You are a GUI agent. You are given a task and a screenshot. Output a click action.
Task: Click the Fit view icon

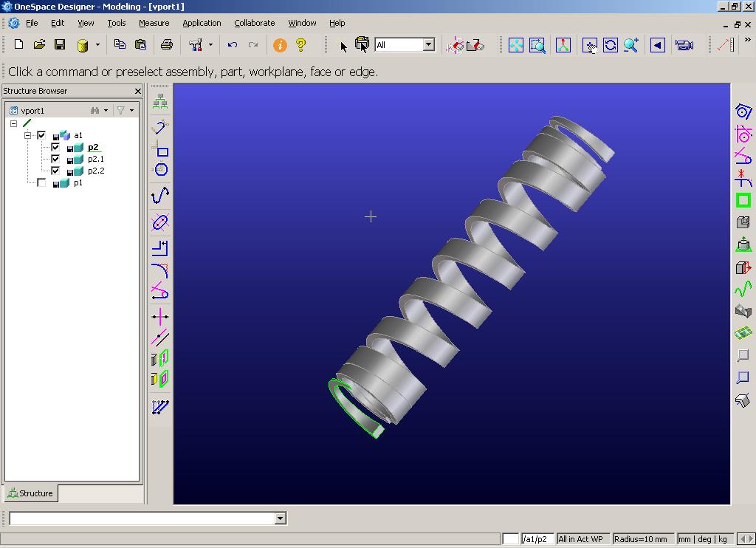515,45
